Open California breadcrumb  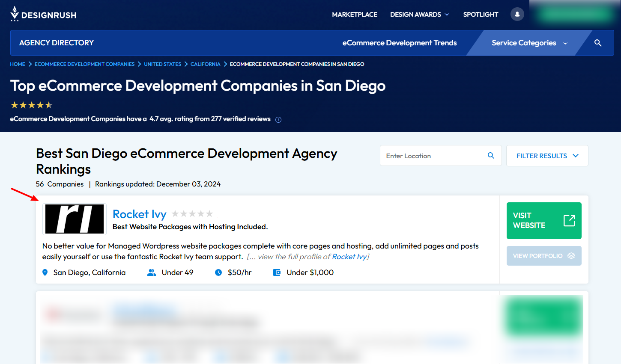coord(206,64)
